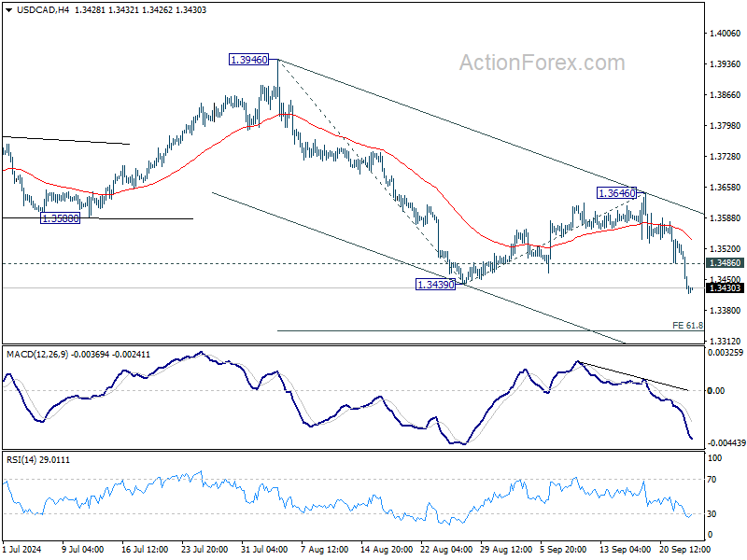This screenshot has height=560, width=747.
Task: Select the 1.36460 price label
Action: point(617,193)
